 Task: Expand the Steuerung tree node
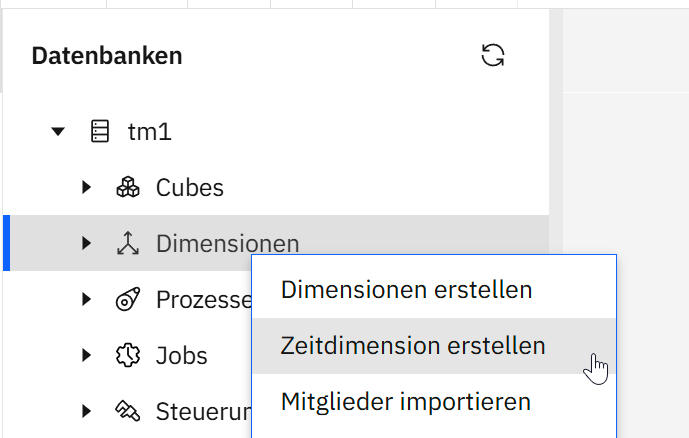[x=87, y=411]
